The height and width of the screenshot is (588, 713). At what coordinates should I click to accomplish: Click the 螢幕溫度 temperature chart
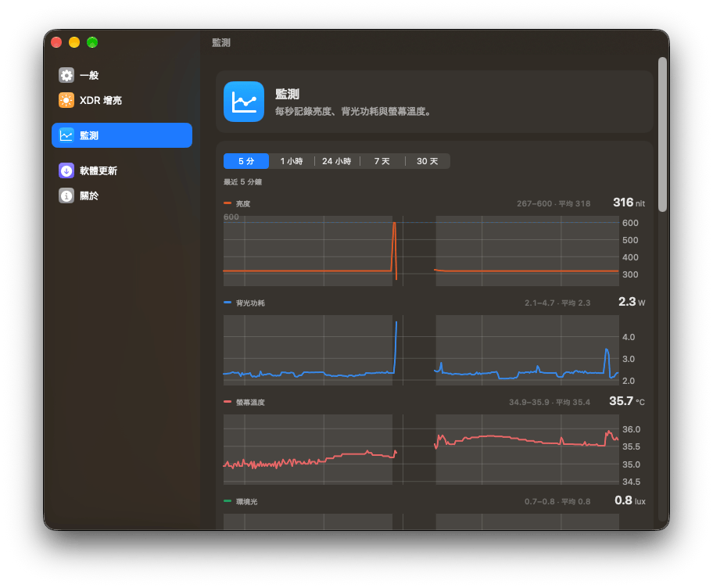(421, 450)
